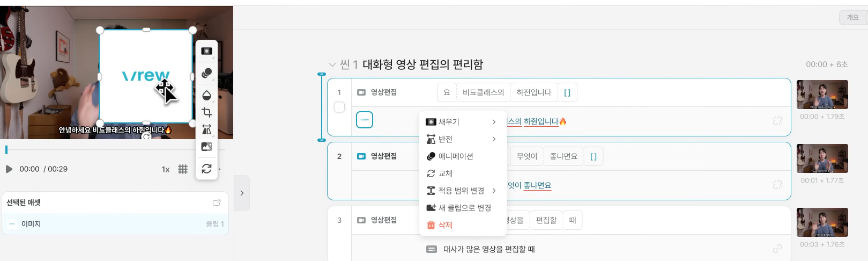Click the caption icon in clip 3 subtitle row
Screen dimensions: 868x261
point(432,249)
